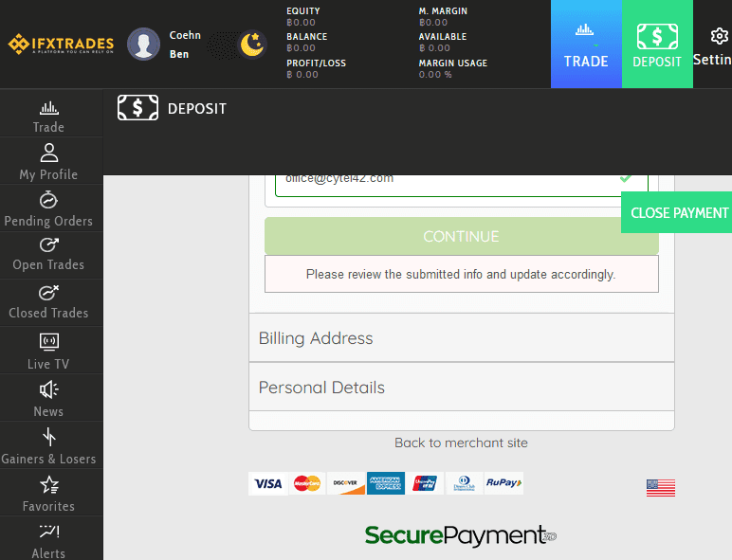Follow the Back to merchant site link

(x=461, y=443)
